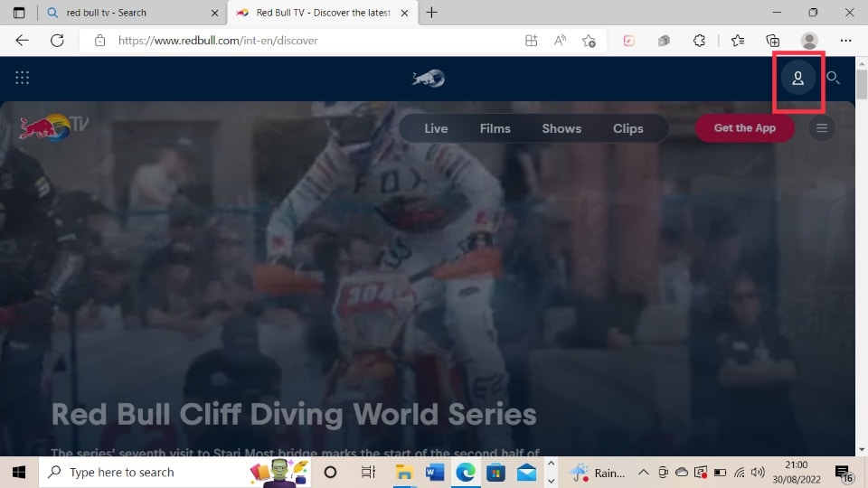Image resolution: width=868 pixels, height=488 pixels.
Task: Switch to the Shows tab
Action: (x=561, y=128)
